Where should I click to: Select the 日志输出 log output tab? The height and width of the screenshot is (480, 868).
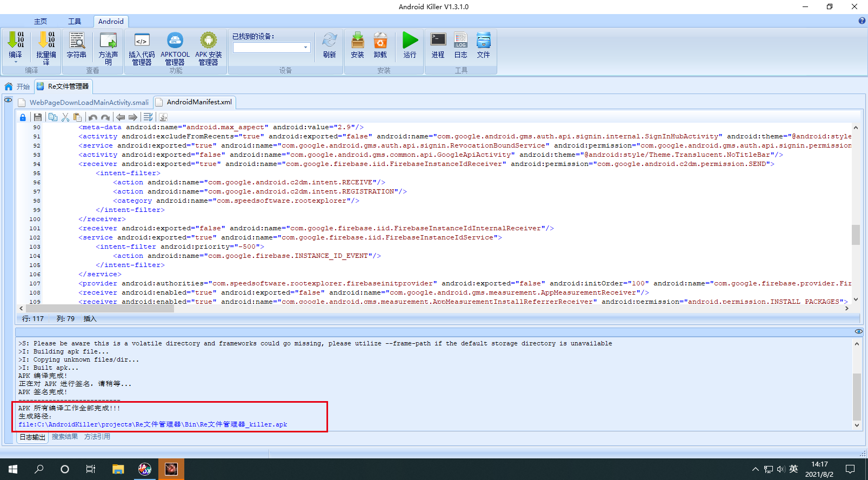tap(32, 437)
